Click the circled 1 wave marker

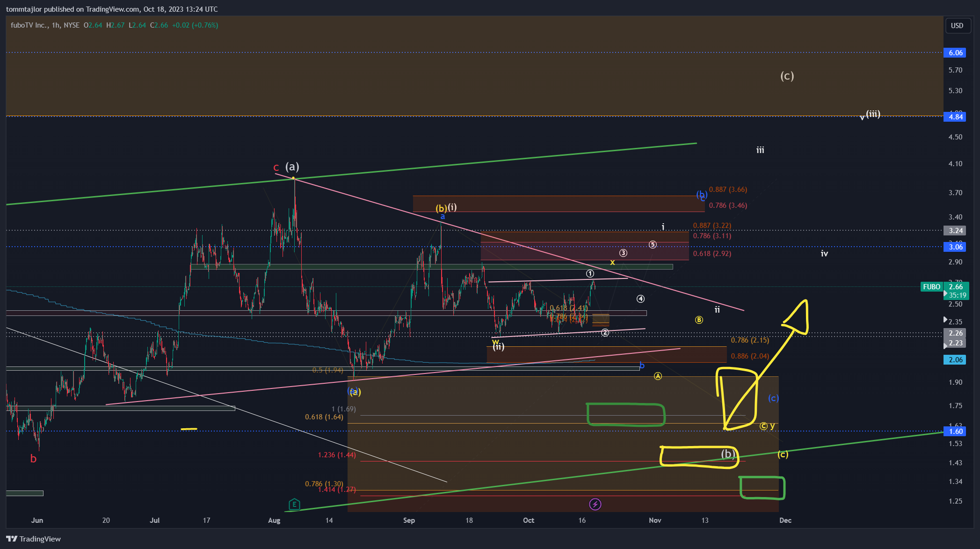click(x=590, y=273)
